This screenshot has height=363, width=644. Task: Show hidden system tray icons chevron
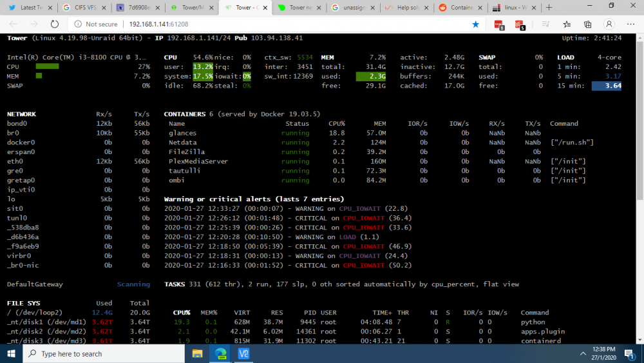tap(583, 353)
